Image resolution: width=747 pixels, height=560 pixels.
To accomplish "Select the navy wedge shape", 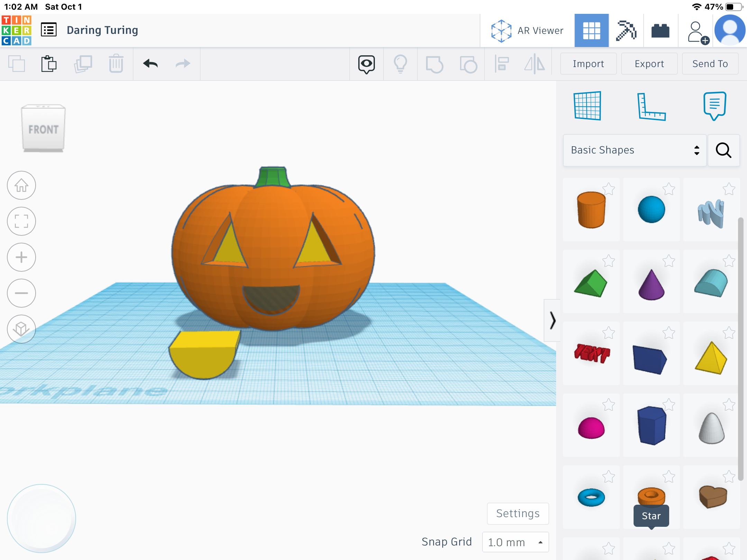I will click(x=651, y=353).
